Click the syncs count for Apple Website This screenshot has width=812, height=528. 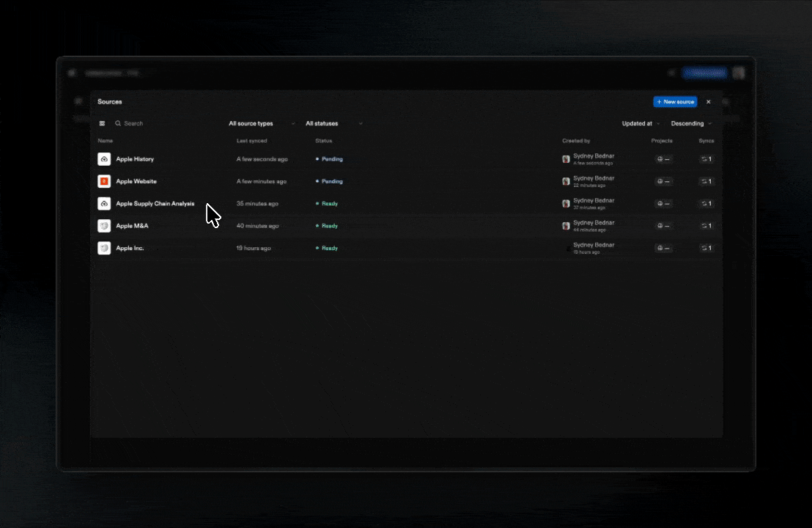(x=706, y=181)
